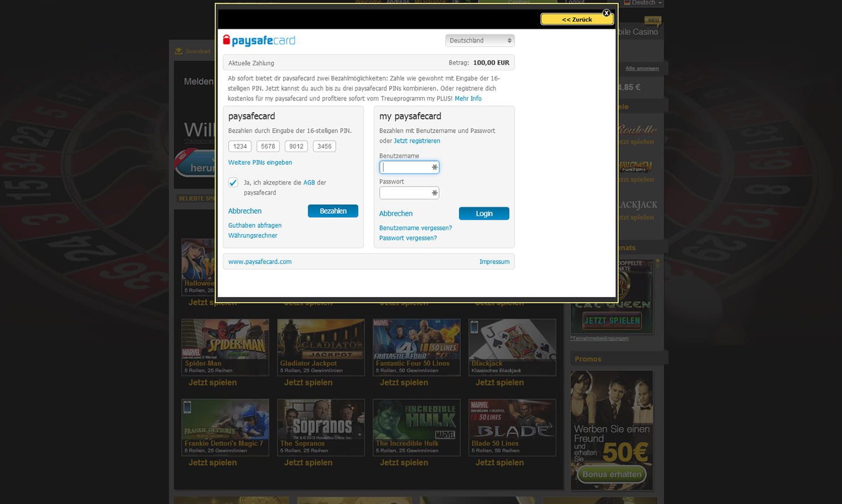Image resolution: width=842 pixels, height=504 pixels.
Task: Click the Werben Sie einen Freund promo image
Action: click(x=612, y=430)
